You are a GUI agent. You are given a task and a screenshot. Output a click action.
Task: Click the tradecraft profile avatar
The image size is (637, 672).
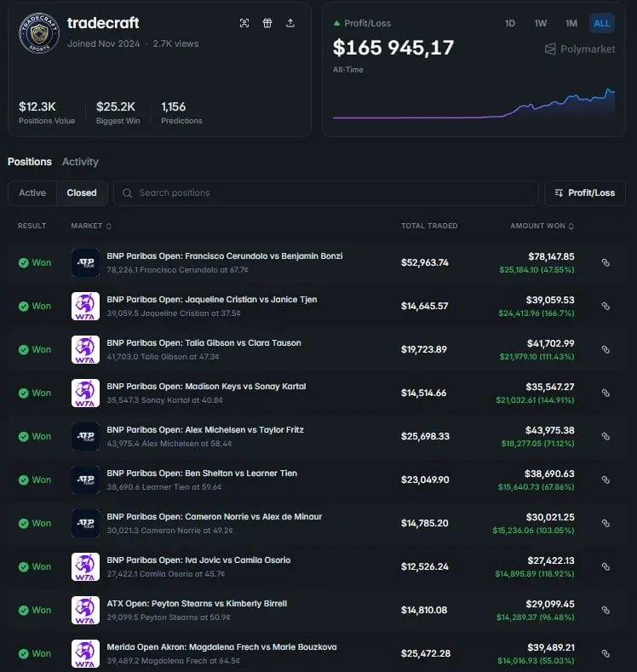point(39,33)
